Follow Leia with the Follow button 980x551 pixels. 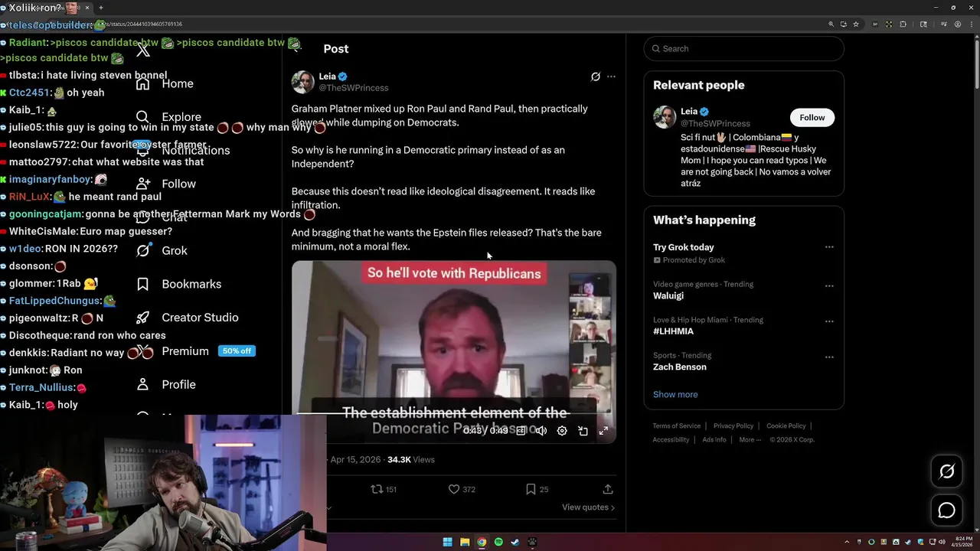812,117
